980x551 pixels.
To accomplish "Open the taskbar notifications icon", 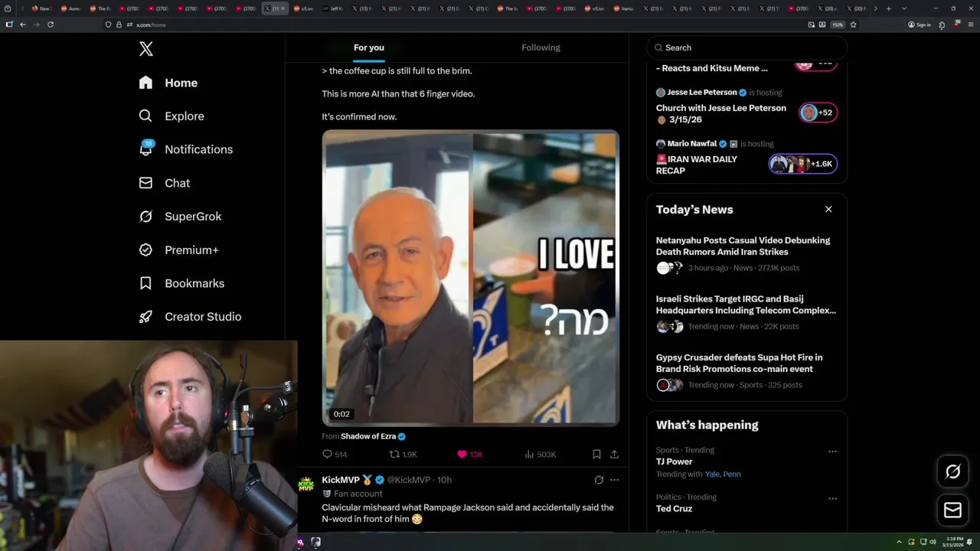I will pos(970,542).
